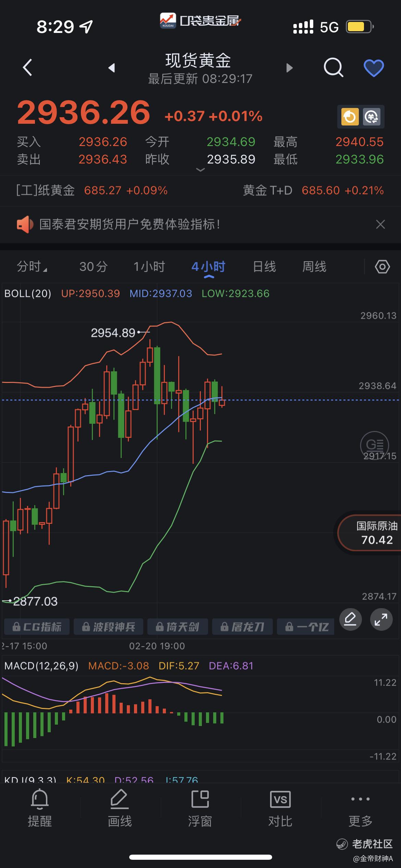Screen dimensions: 401x868
Task: Tap the yellow refresh icon
Action: pos(350,117)
